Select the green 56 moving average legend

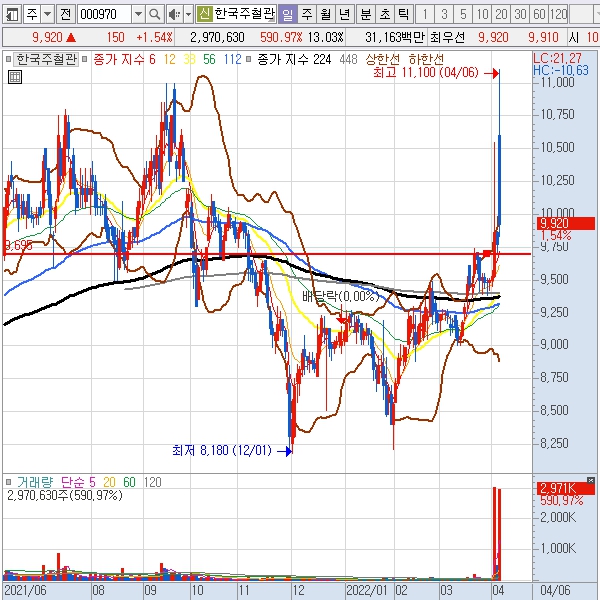(x=209, y=59)
